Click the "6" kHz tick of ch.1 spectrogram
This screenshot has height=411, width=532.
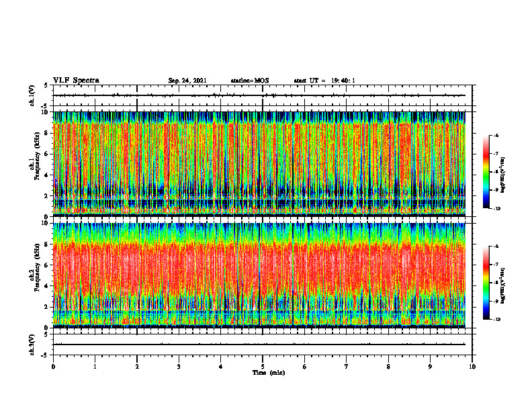click(47, 154)
